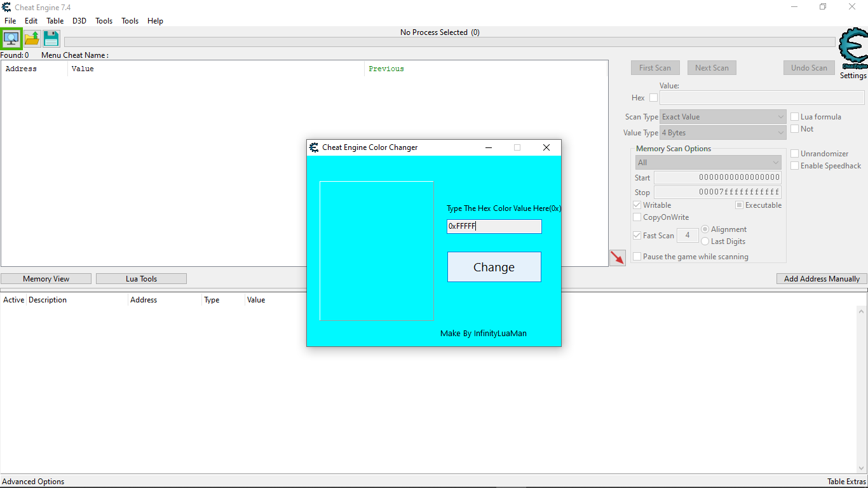The image size is (868, 488).
Task: Click the hex color value field
Action: (494, 226)
